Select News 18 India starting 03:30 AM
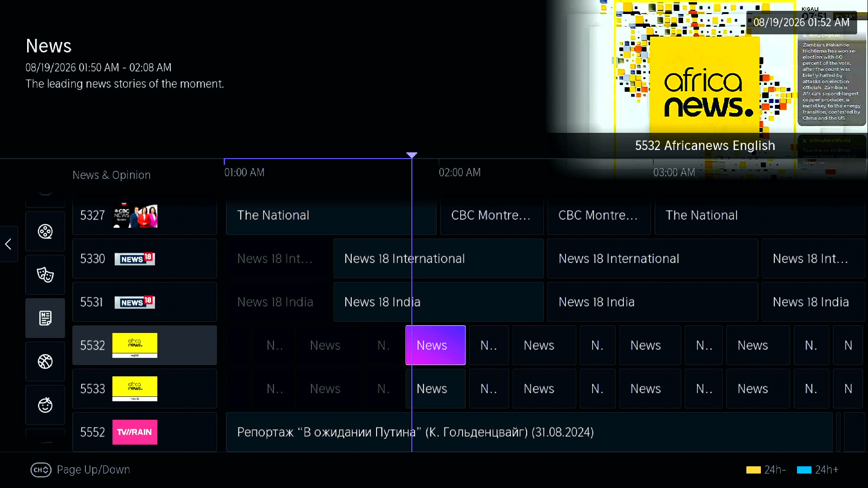The width and height of the screenshot is (868, 488). point(813,302)
